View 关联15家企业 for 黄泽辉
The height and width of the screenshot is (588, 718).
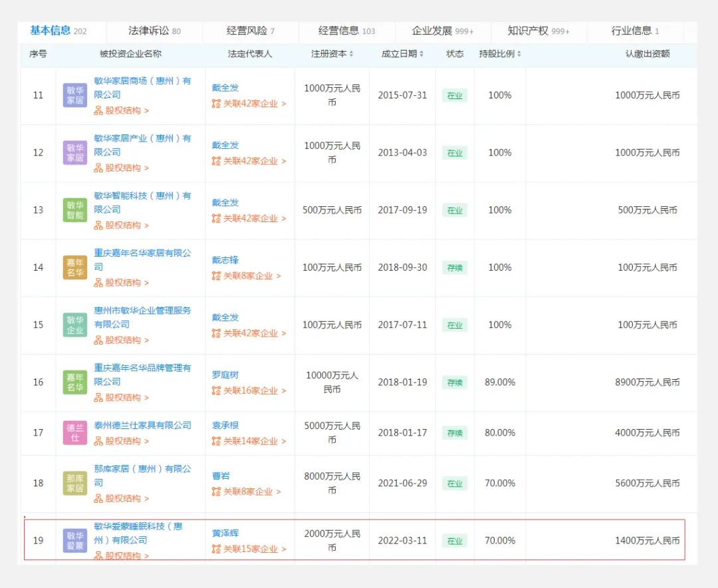click(249, 549)
